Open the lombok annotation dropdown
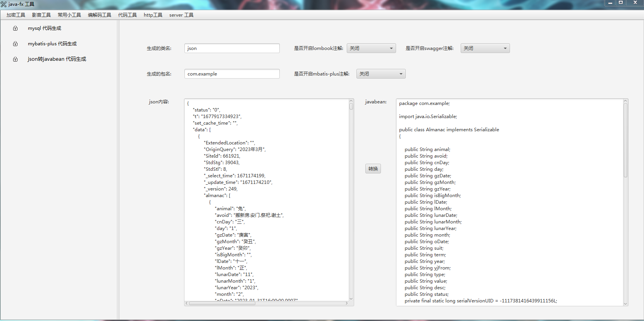The image size is (644, 321). pyautogui.click(x=371, y=48)
